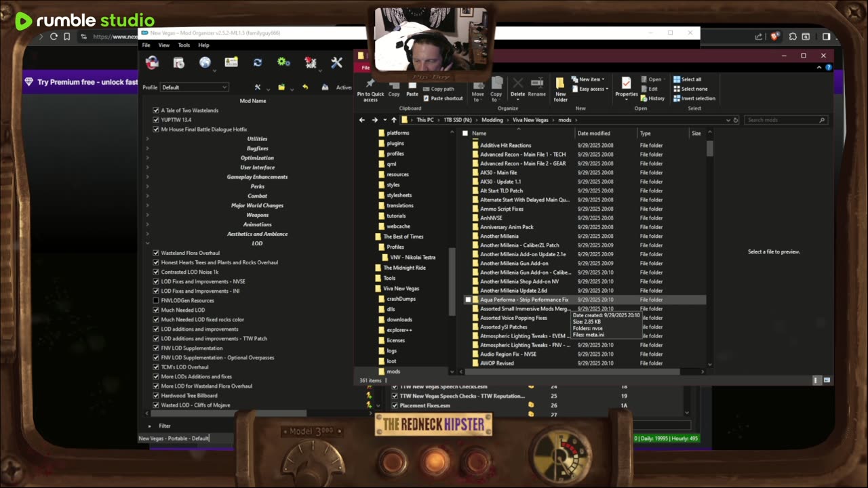Click the Restore Backup yellow arrow icon
The height and width of the screenshot is (488, 868).
305,87
